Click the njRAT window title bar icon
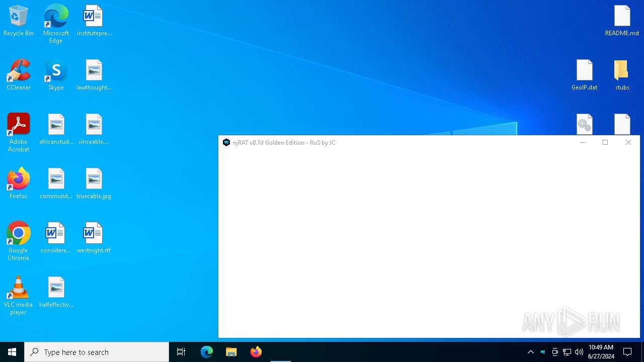The height and width of the screenshot is (362, 644). (x=226, y=143)
